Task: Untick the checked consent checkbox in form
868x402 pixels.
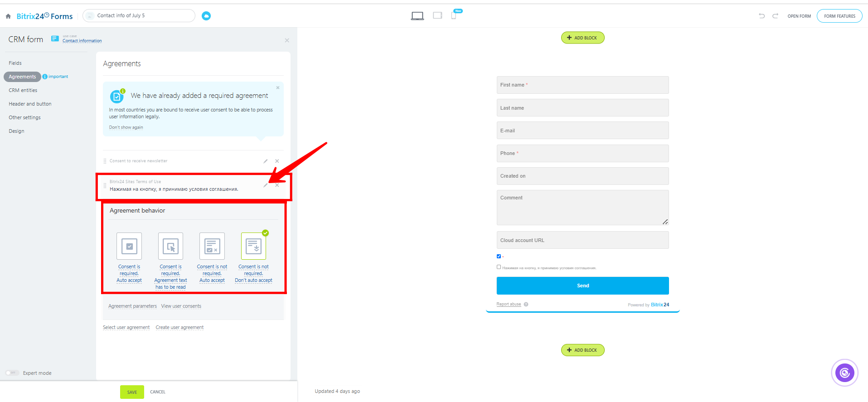Action: 499,256
